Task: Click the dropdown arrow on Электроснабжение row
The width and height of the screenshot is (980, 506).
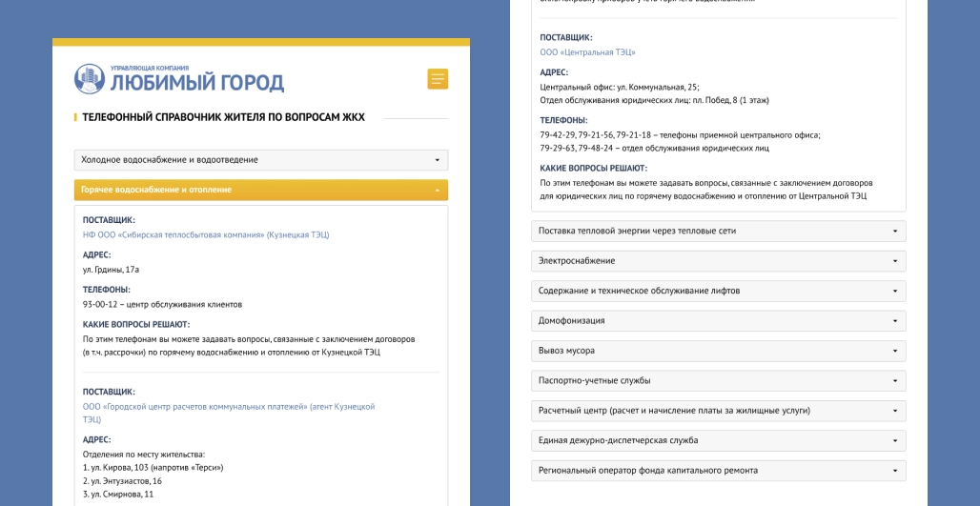Action: [x=894, y=261]
